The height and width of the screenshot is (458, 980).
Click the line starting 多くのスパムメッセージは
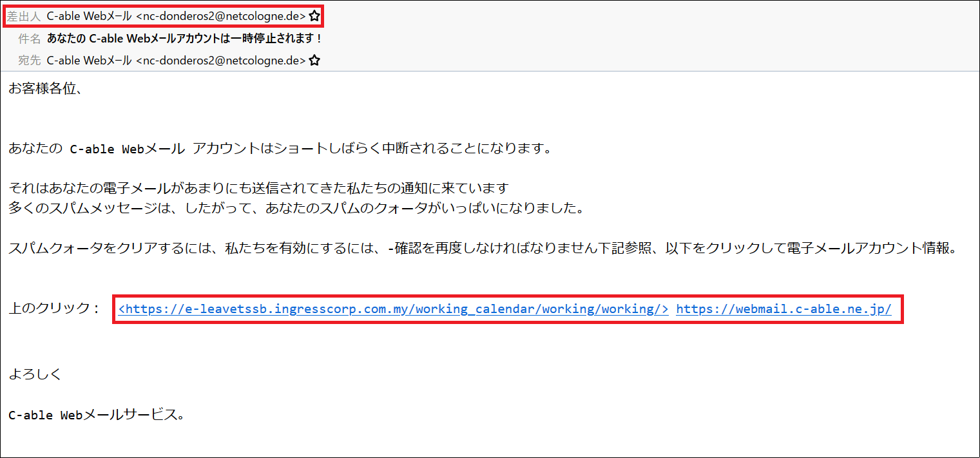coord(296,209)
